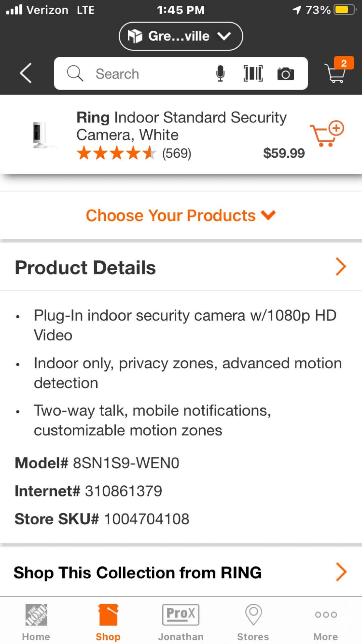Open the More tab
Viewport: 362px width, 644px height.
click(x=325, y=622)
